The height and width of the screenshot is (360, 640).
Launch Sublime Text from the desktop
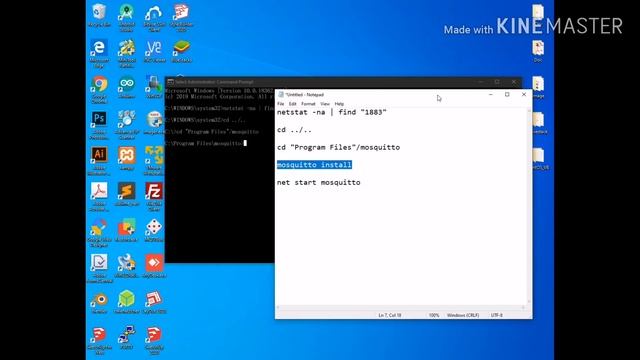(127, 194)
